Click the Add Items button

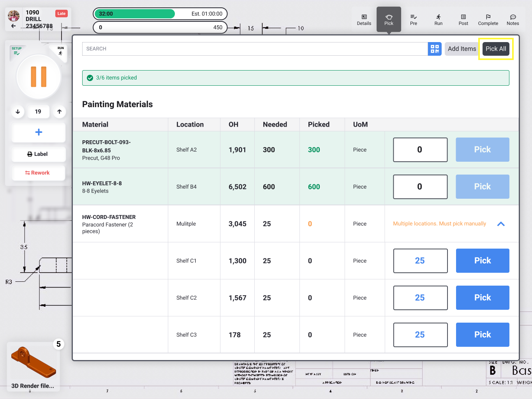tap(462, 49)
